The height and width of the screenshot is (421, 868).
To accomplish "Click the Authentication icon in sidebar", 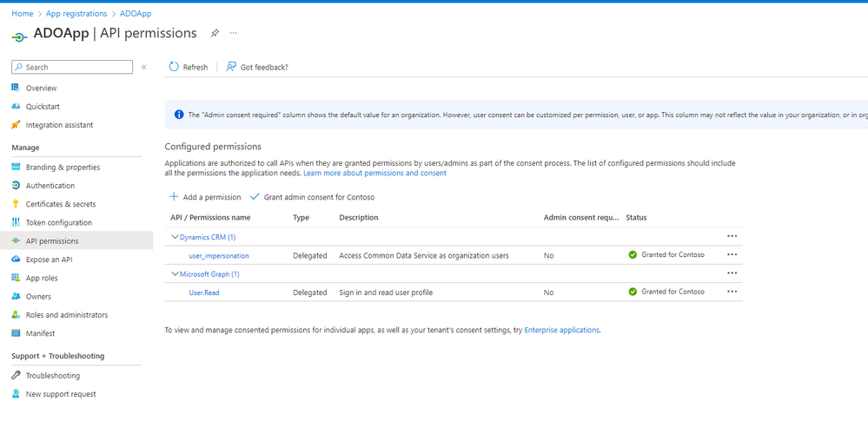I will point(16,186).
